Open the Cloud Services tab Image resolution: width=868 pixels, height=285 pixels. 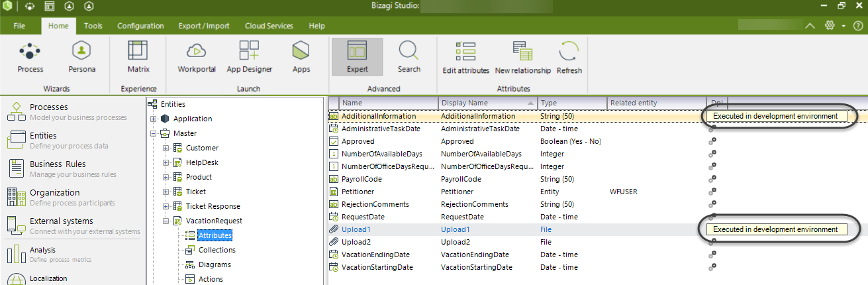(x=269, y=26)
